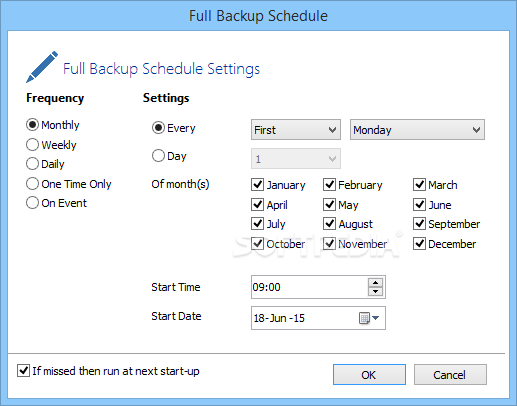Confirm the schedule with OK
Screen dimensions: 517x406
[369, 375]
